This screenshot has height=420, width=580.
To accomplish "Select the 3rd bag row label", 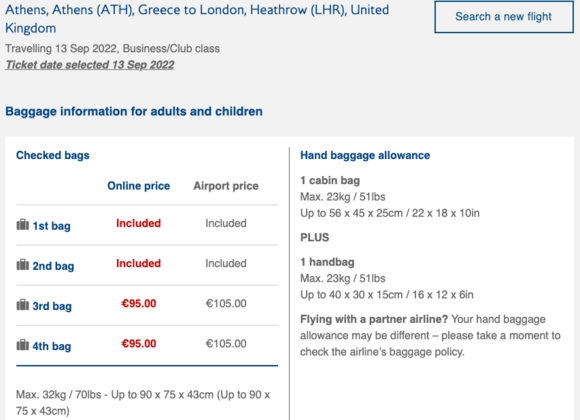I will [x=52, y=306].
